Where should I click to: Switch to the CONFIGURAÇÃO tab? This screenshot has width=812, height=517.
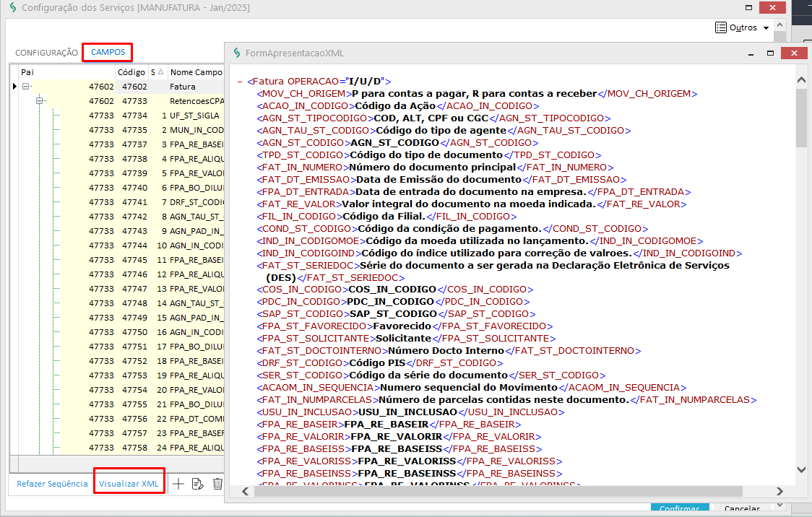click(x=46, y=53)
